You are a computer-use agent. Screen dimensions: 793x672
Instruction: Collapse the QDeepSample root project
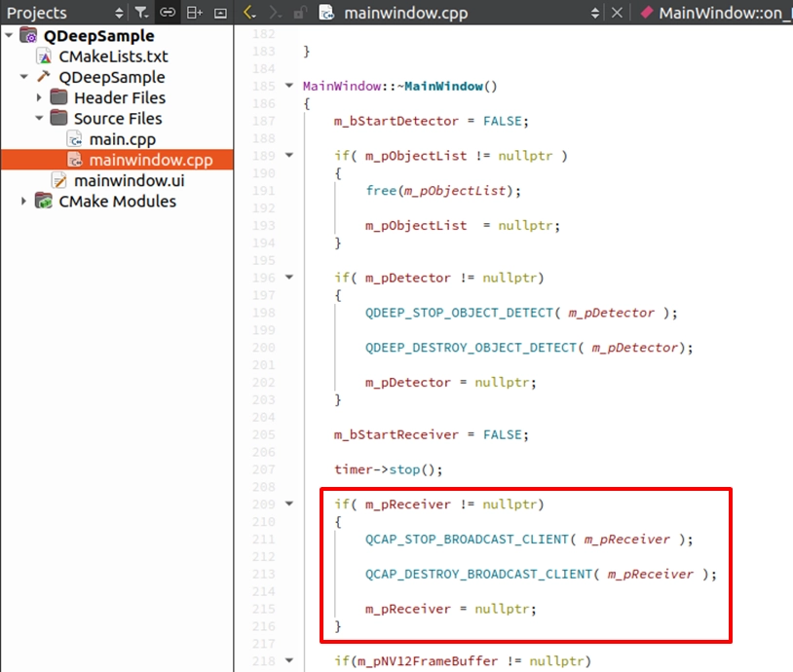(x=9, y=35)
